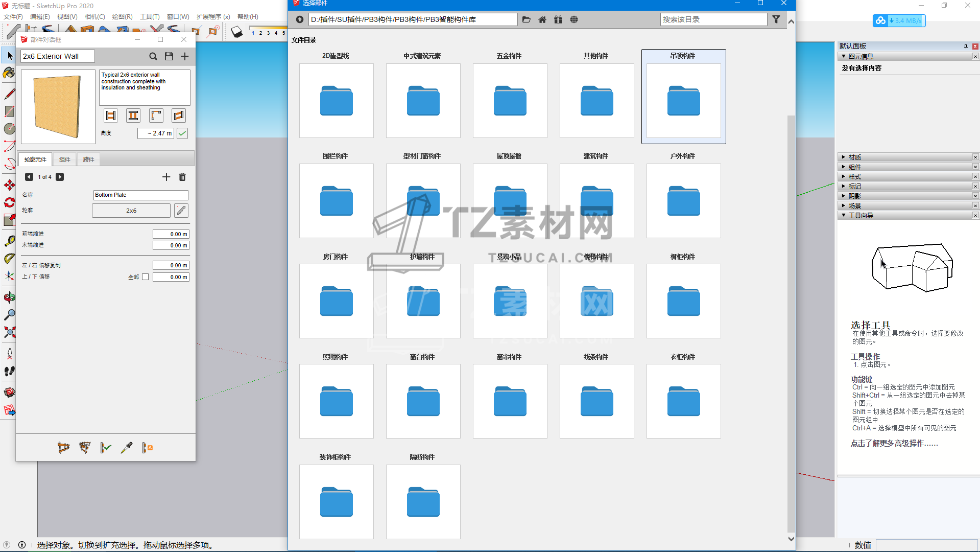Go to previous profile member
Image resolution: width=980 pixels, height=552 pixels.
coord(29,177)
